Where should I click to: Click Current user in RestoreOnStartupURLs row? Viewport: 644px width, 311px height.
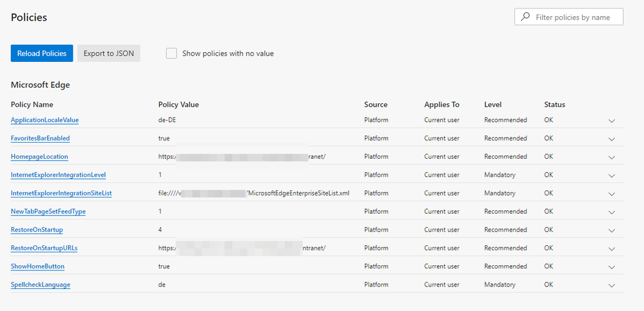click(442, 248)
